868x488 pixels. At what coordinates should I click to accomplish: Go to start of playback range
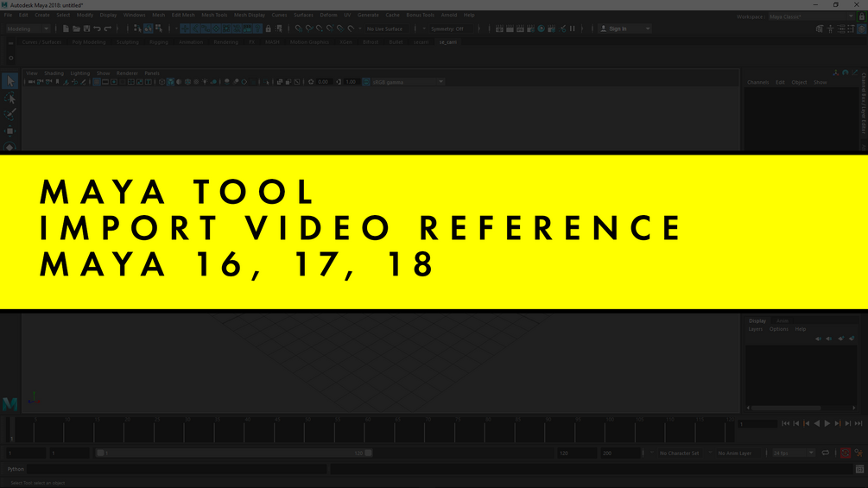pyautogui.click(x=785, y=424)
